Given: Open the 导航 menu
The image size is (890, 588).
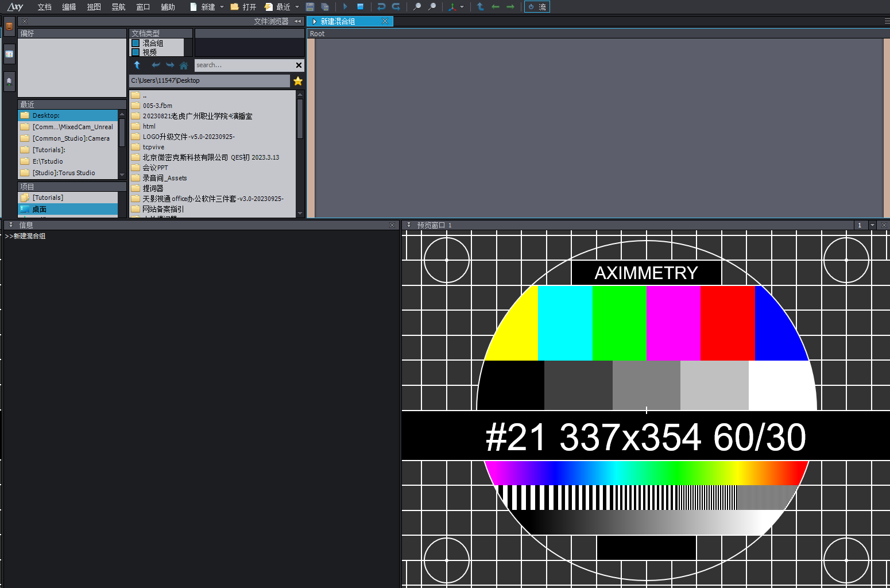Looking at the screenshot, I should point(118,7).
